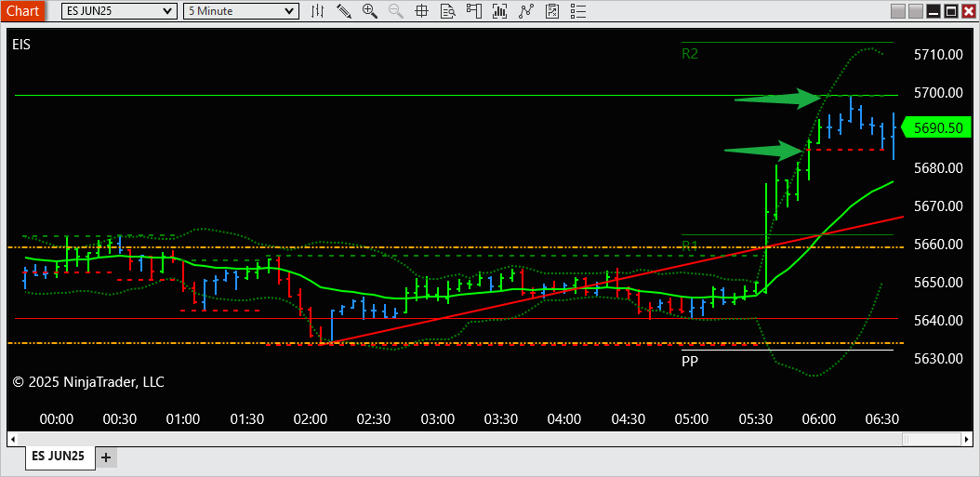
Task: Click the 5700.00 price axis label
Action: [939, 93]
